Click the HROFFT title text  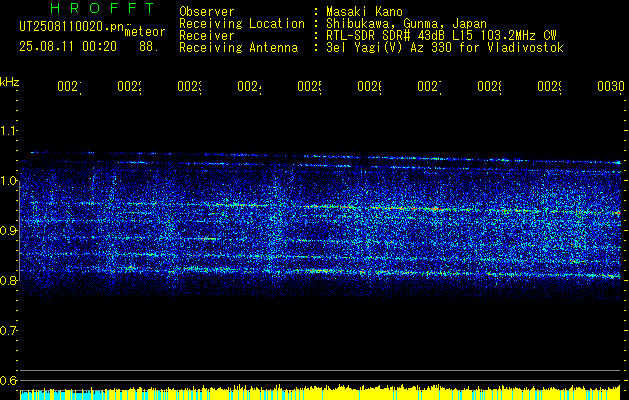(102, 8)
